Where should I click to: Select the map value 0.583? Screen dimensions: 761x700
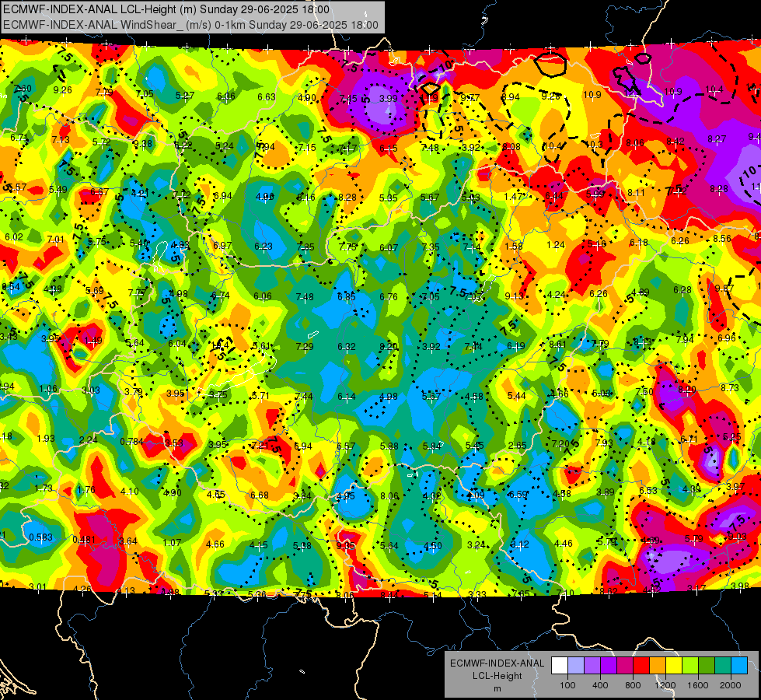[41, 537]
